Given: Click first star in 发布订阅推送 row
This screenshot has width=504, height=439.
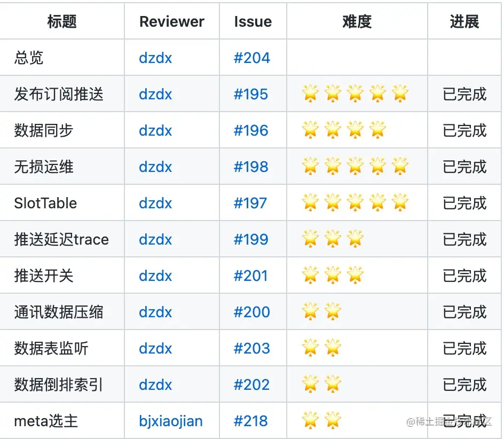Looking at the screenshot, I should point(311,93).
